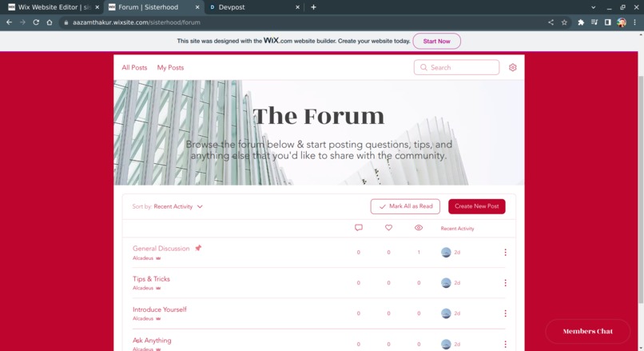Click the search magnifier icon
644x351 pixels.
coord(423,67)
